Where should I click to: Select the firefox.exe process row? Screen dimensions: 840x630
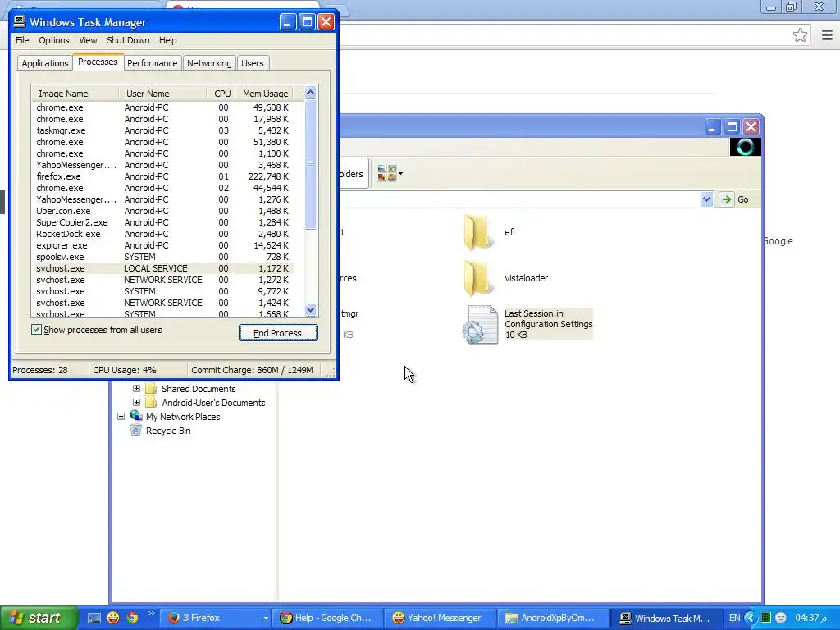coord(162,176)
